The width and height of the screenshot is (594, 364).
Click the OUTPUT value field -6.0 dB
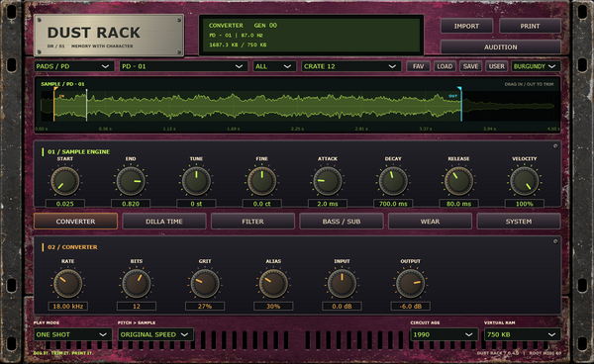pos(410,306)
